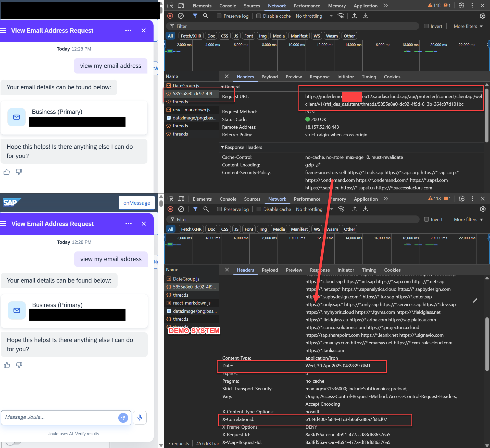Click scrollbar thumb in upper Headers pane
This screenshot has height=448, width=490.
[x=487, y=115]
